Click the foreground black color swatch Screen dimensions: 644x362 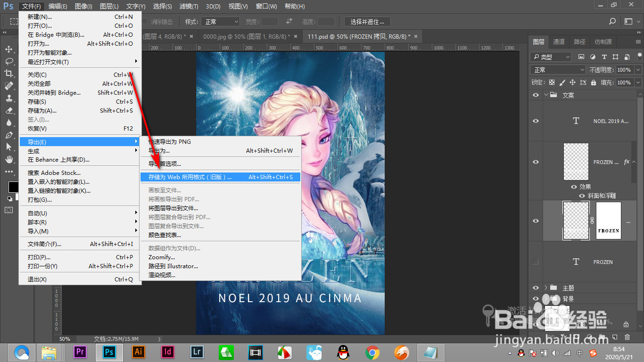click(13, 187)
